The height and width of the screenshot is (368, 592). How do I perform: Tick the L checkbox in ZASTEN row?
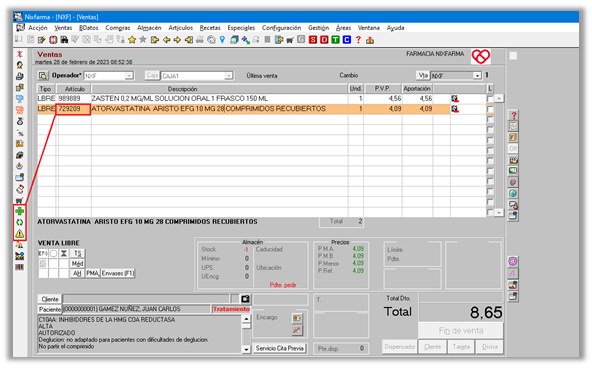(x=490, y=99)
